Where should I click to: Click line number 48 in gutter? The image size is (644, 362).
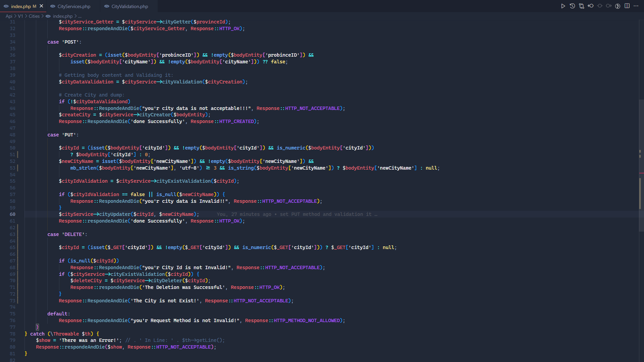coord(12,135)
